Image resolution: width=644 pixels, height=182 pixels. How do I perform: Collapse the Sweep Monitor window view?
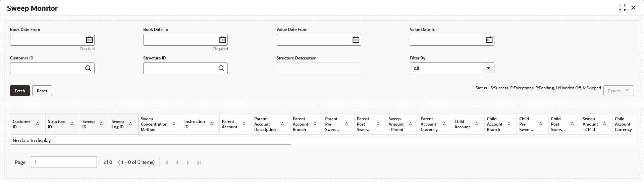pos(623,8)
